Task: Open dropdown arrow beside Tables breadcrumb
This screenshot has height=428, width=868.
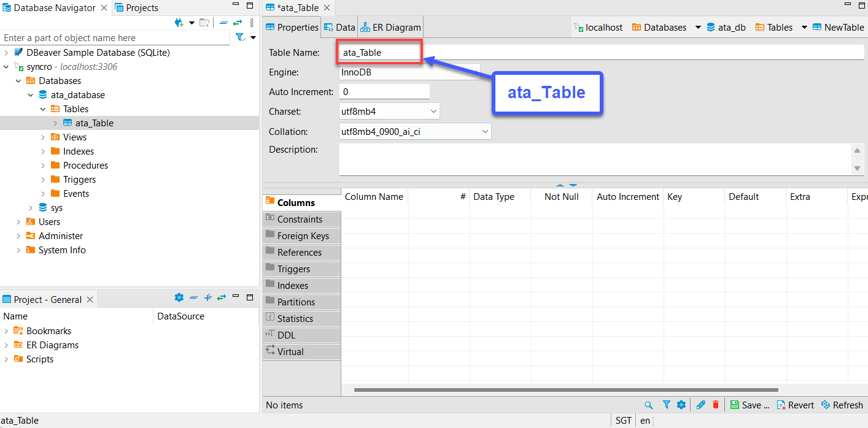Action: click(804, 28)
